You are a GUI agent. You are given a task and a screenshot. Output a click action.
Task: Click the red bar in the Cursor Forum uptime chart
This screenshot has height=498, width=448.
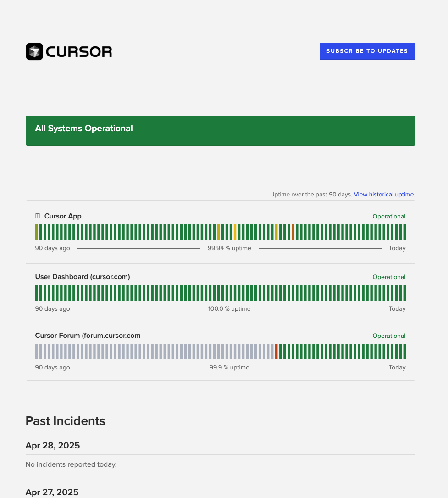[277, 352]
